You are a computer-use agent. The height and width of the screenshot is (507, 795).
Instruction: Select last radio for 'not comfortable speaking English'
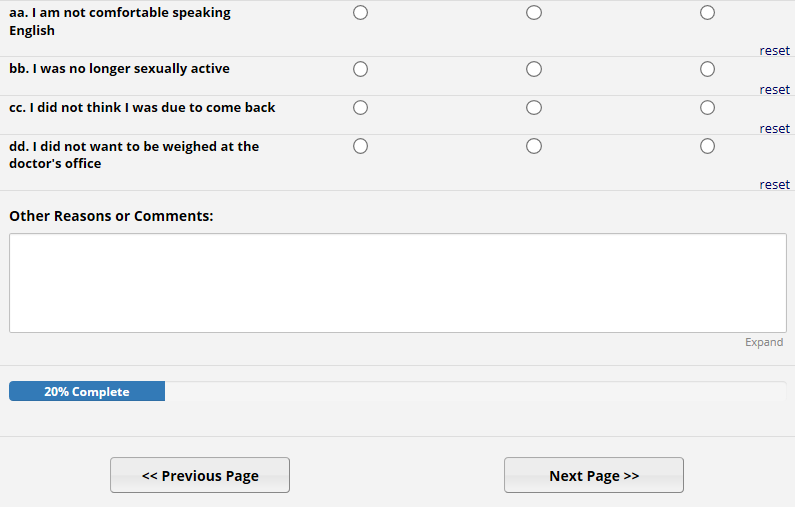click(x=708, y=13)
